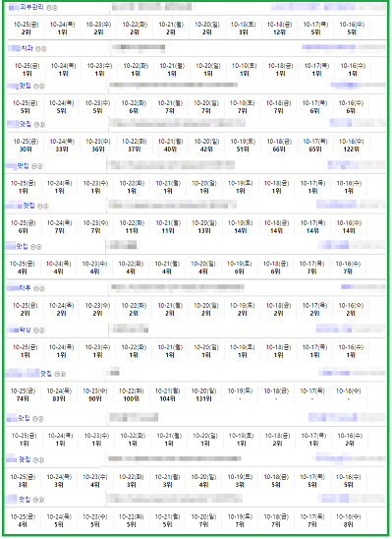This screenshot has height=539, width=392.
Task: Click the second round icon beside 타투
Action: pyautogui.click(x=42, y=288)
